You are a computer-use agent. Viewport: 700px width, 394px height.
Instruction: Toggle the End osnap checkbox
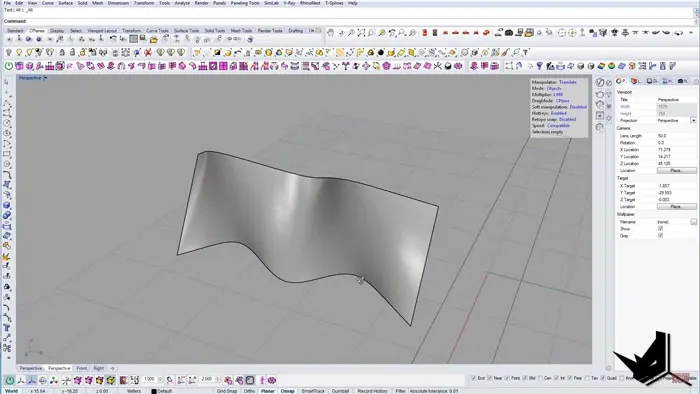coord(474,378)
